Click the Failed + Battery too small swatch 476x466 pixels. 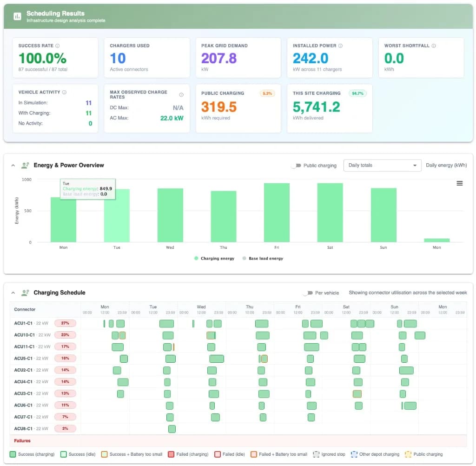[253, 454]
